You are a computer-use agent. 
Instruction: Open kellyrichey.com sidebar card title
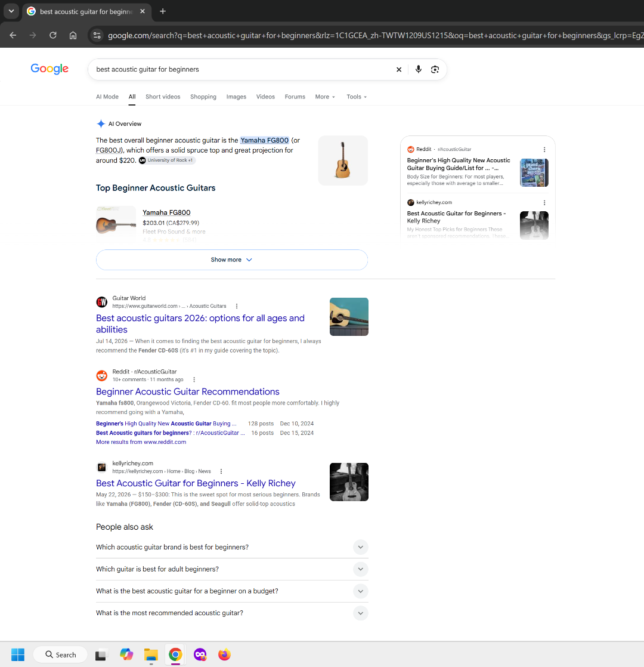coord(457,217)
